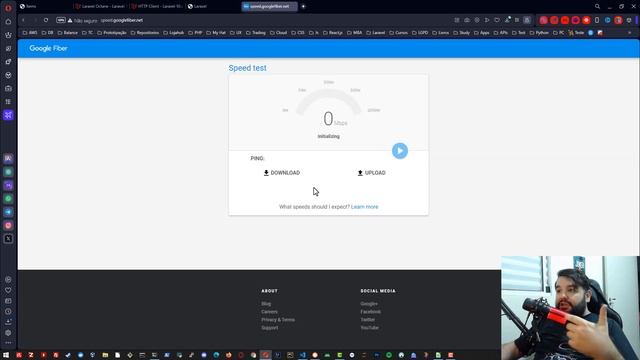
Task: Open the LGPD bookmarks folder
Action: (x=420, y=33)
